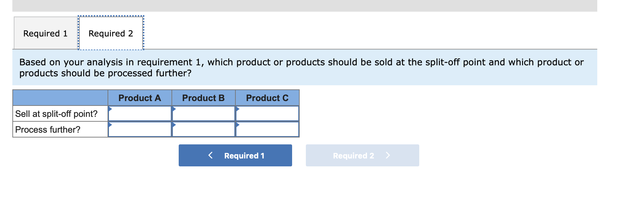Select the Product A column header
The width and height of the screenshot is (644, 220).
140,98
